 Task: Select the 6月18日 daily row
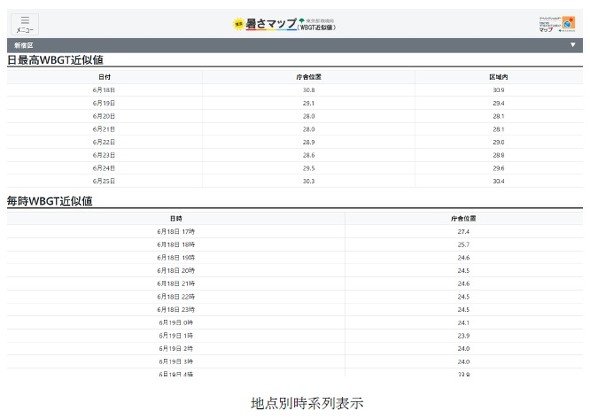pos(295,90)
